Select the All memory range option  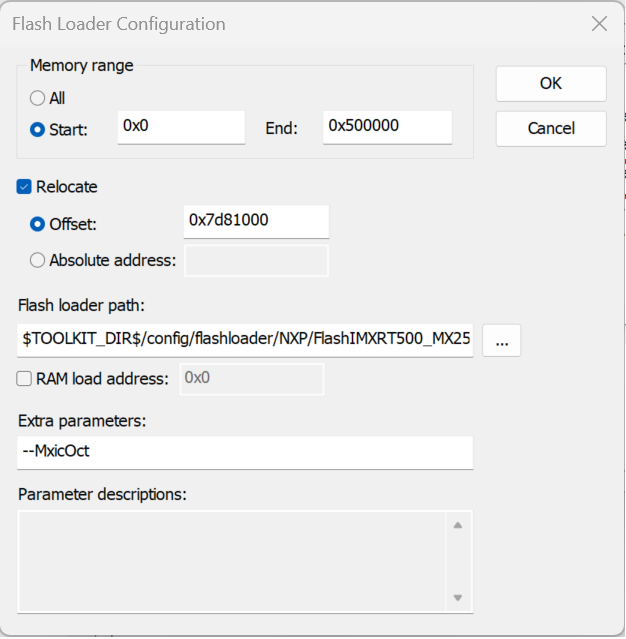coord(38,99)
